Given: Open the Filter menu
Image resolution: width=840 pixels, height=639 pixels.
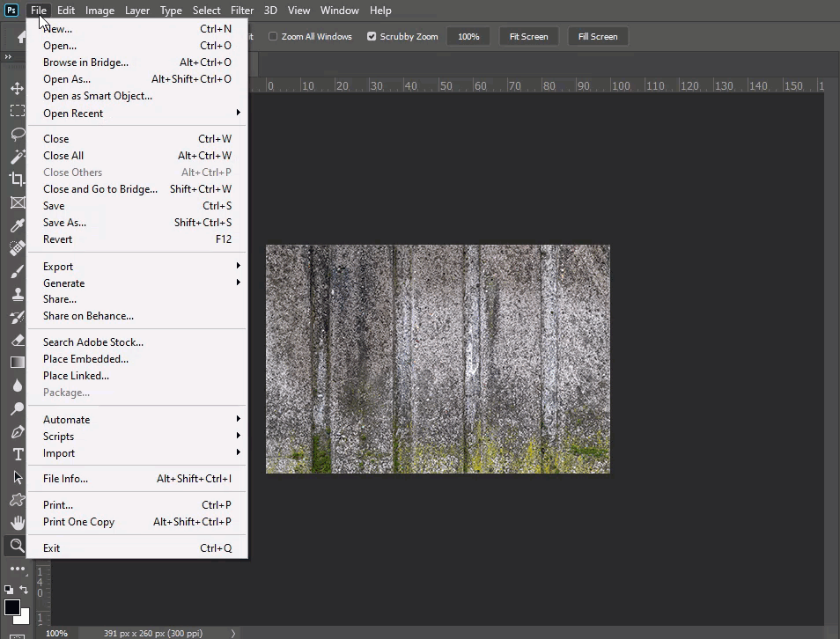Looking at the screenshot, I should point(242,11).
